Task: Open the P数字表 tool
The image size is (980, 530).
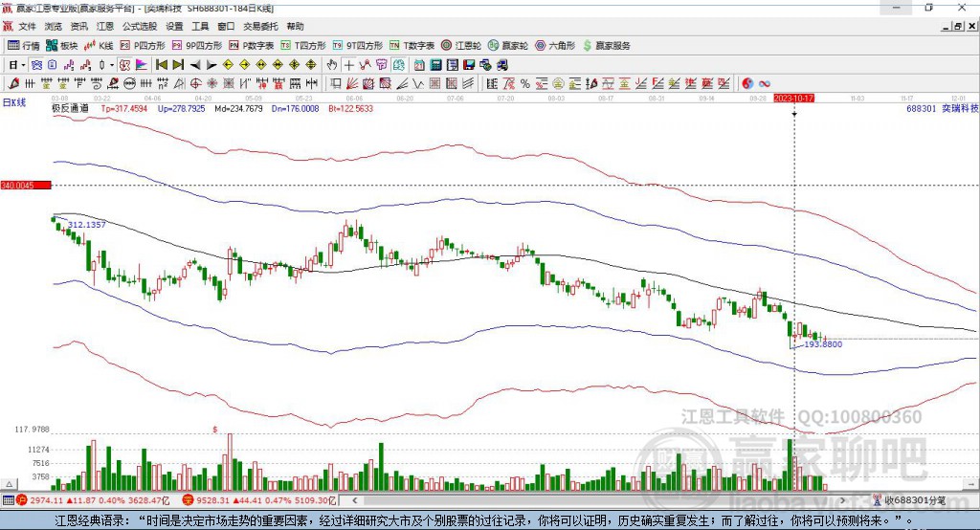Action: click(252, 46)
